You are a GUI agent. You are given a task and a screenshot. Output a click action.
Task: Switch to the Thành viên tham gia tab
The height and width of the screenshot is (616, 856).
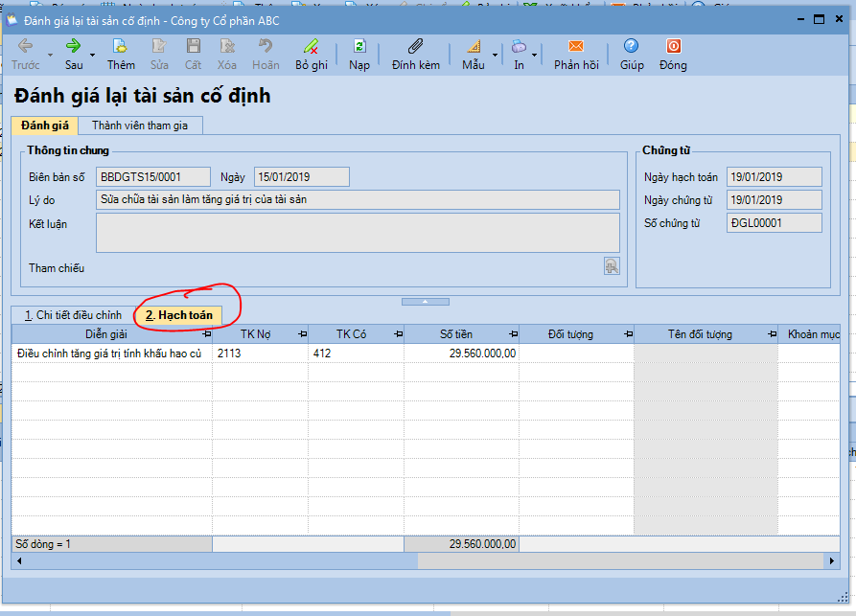tap(140, 125)
